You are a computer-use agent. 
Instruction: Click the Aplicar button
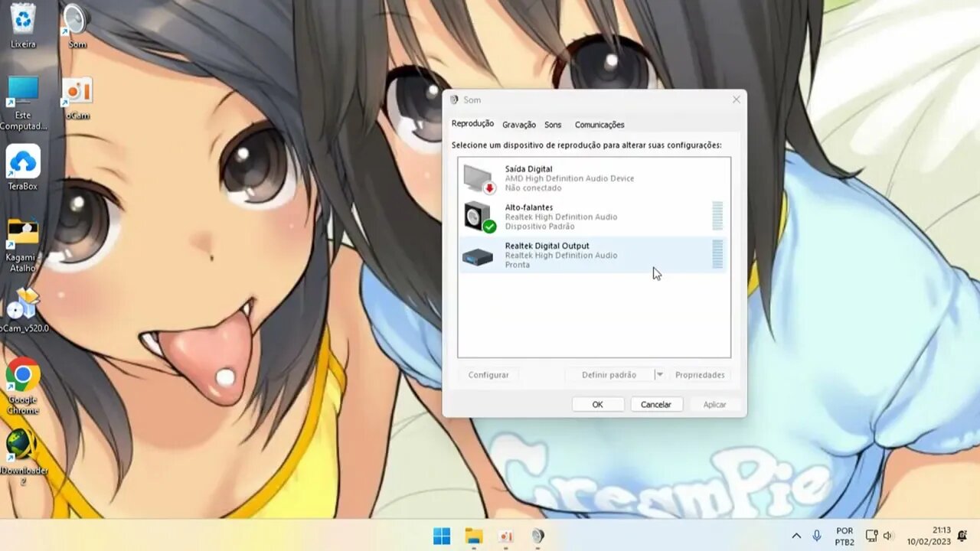[714, 404]
